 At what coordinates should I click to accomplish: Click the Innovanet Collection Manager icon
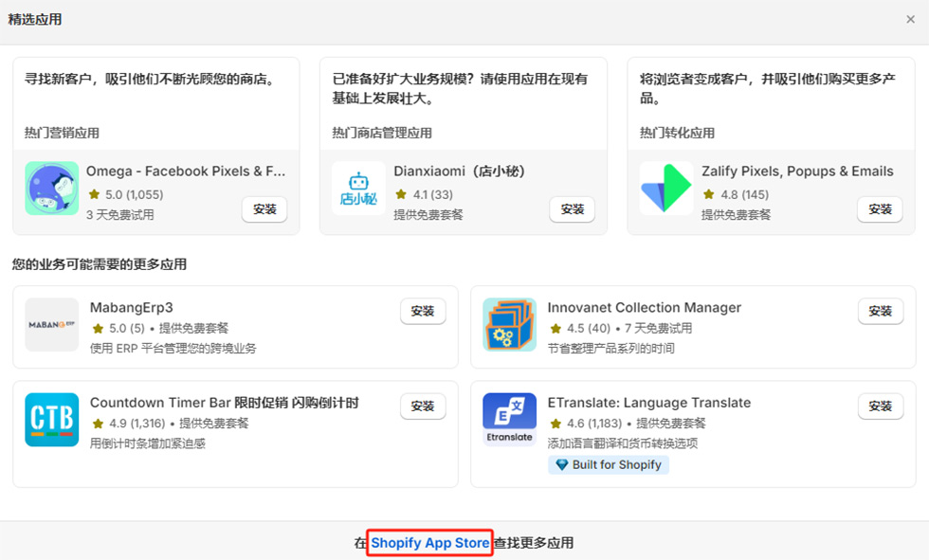[x=510, y=325]
